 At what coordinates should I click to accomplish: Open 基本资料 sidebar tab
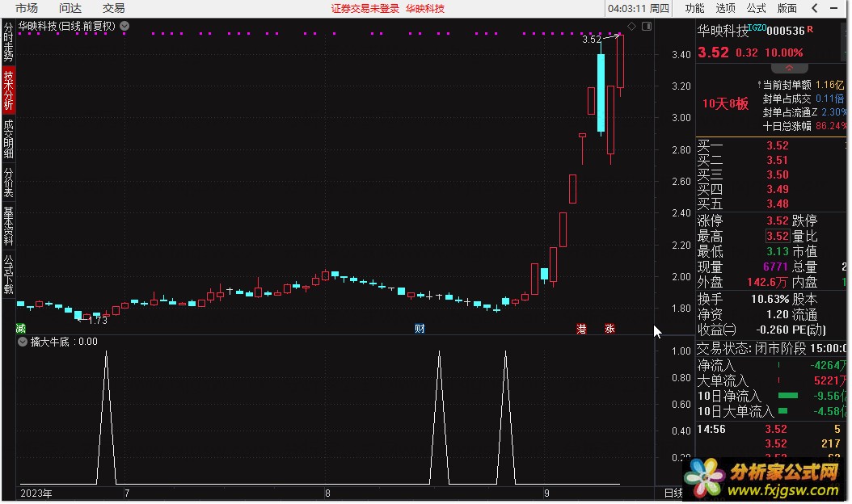(x=8, y=226)
